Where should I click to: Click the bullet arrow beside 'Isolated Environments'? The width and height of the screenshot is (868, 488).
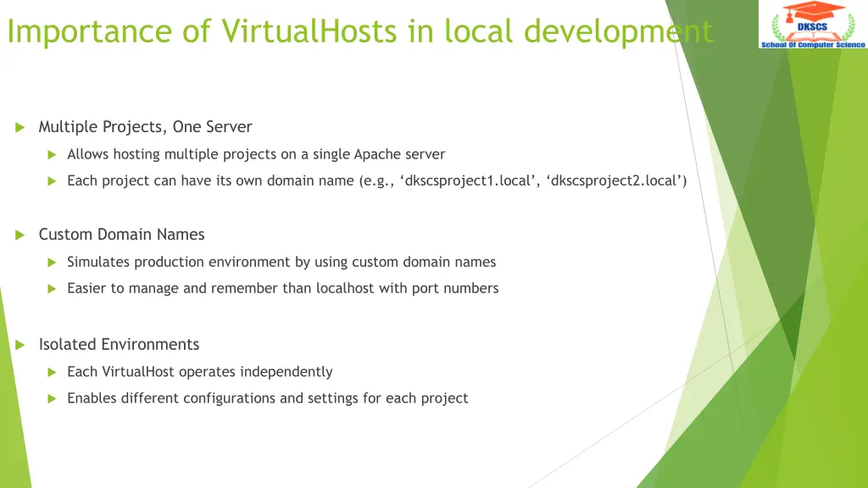pyautogui.click(x=20, y=346)
